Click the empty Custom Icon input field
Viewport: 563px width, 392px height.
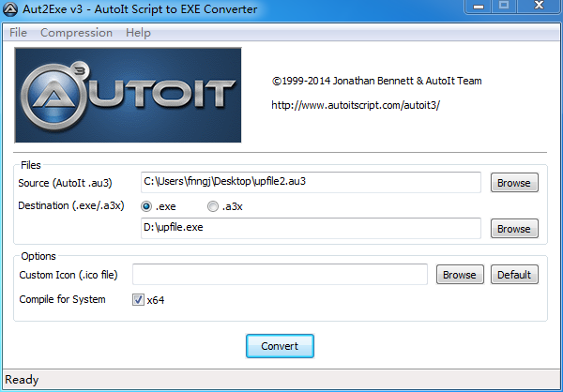[x=280, y=275]
